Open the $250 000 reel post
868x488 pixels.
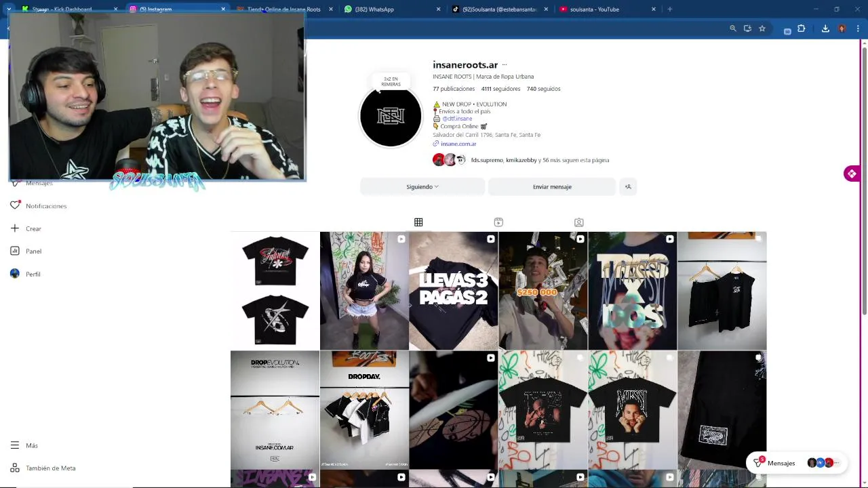(543, 291)
